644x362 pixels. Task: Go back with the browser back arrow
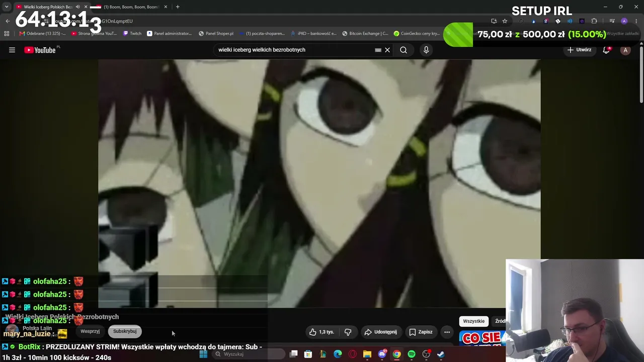coord(8,21)
